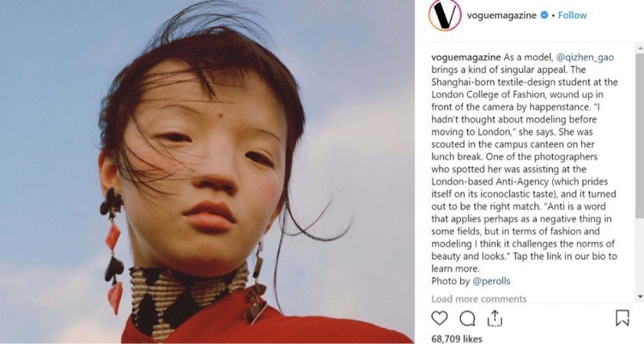Open the @perolls photographer profile
This screenshot has height=344, width=644.
coord(491,281)
